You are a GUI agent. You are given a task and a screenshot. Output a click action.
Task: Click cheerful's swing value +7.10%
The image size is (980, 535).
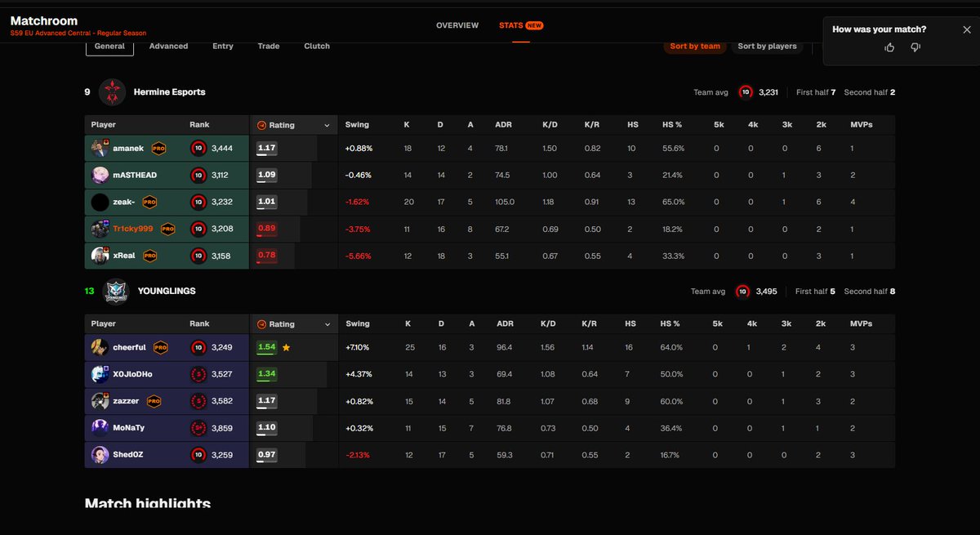[x=358, y=347]
